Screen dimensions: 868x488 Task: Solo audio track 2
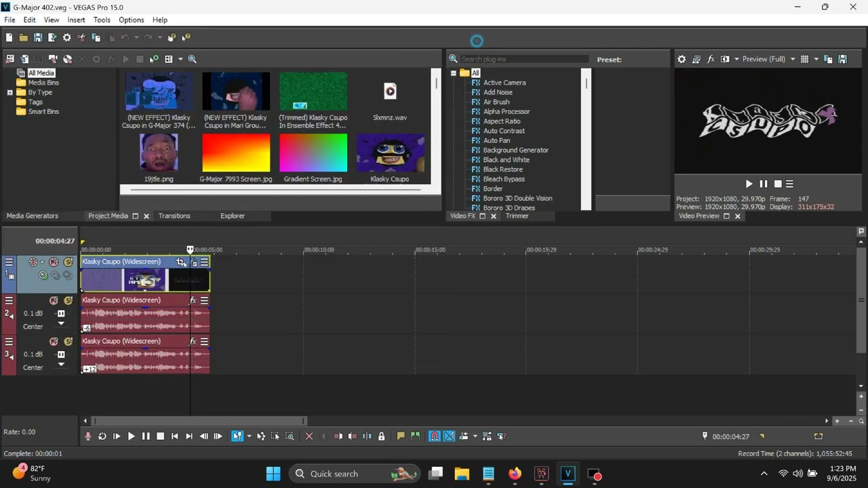pos(68,300)
